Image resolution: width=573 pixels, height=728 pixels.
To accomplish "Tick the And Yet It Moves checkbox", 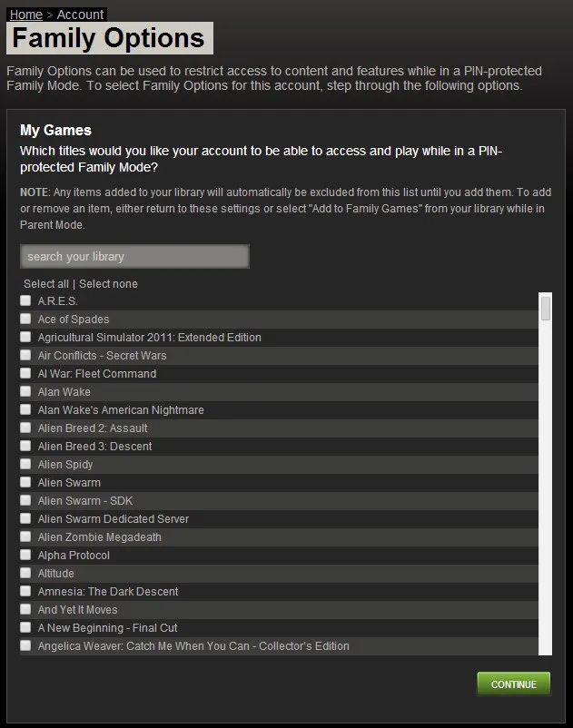I will [25, 609].
